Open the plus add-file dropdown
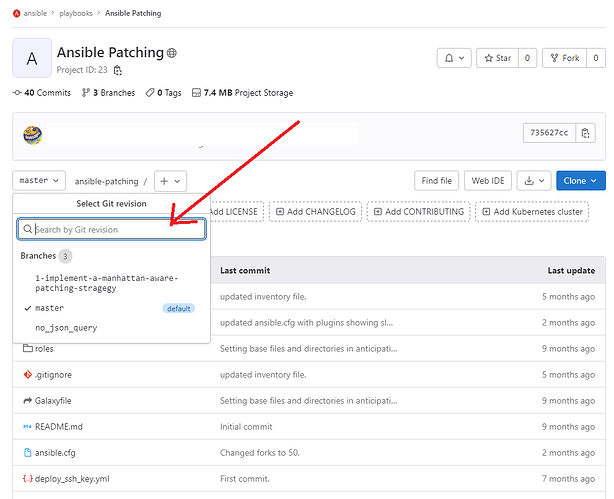Viewport: 614px width, 499px height. point(170,181)
